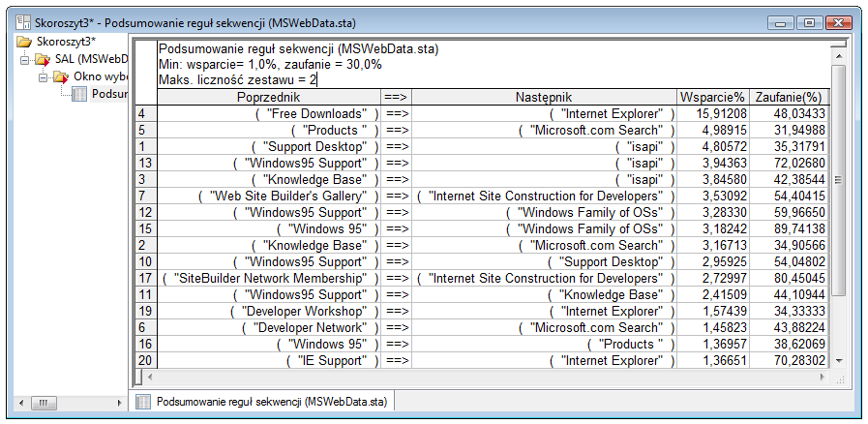The image size is (868, 424).
Task: Select row header 12
Action: coord(146,213)
